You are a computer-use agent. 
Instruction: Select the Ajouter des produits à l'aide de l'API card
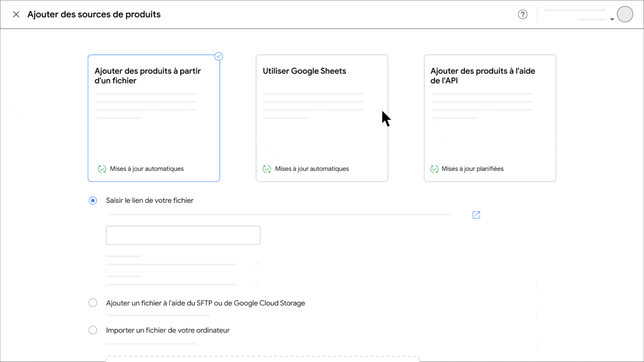pyautogui.click(x=490, y=118)
